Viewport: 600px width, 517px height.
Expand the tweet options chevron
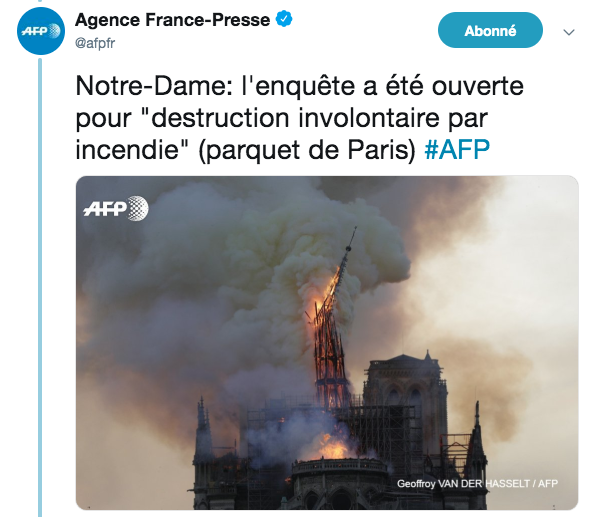tap(569, 32)
